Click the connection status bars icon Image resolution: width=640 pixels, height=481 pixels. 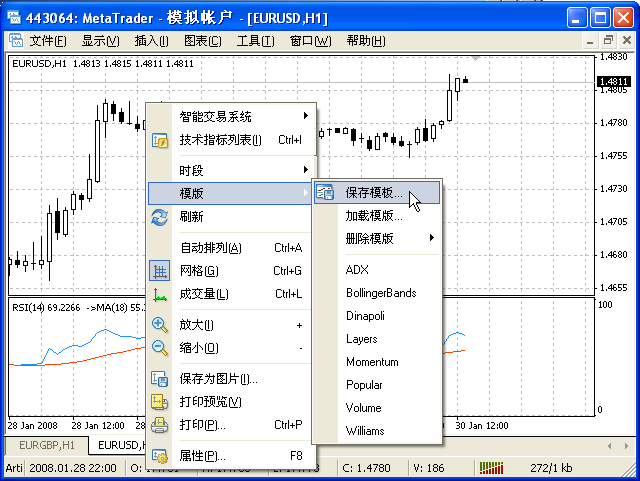[x=491, y=468]
